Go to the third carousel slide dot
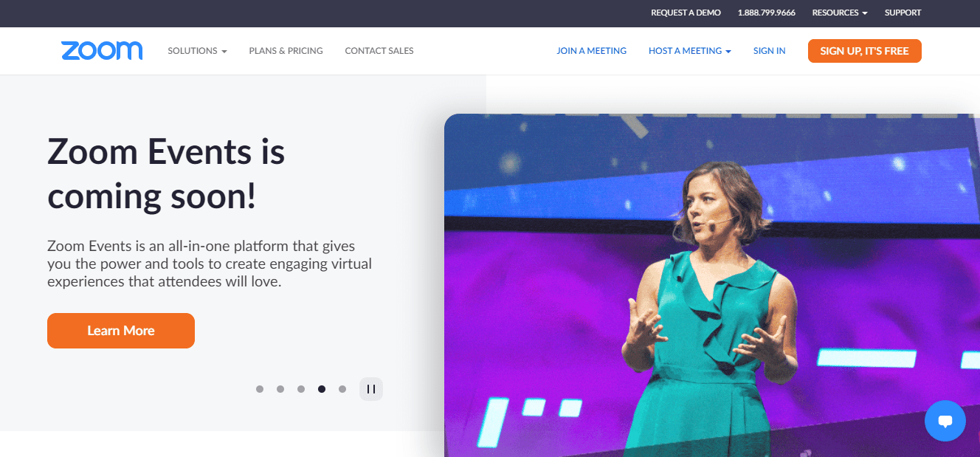 click(301, 389)
